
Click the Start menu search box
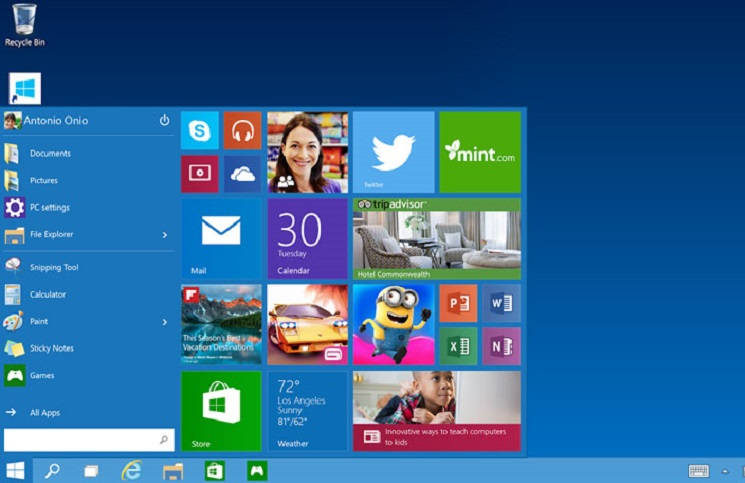(x=82, y=440)
